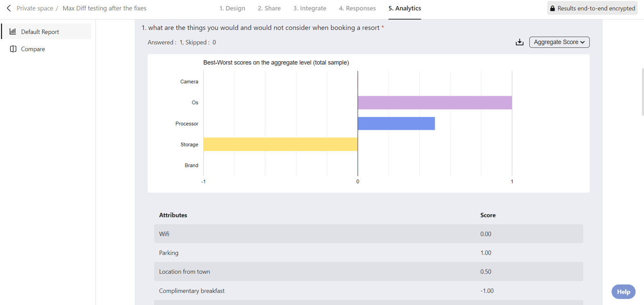The width and height of the screenshot is (644, 305).
Task: Open the Aggregate Score dropdown
Action: [x=559, y=42]
